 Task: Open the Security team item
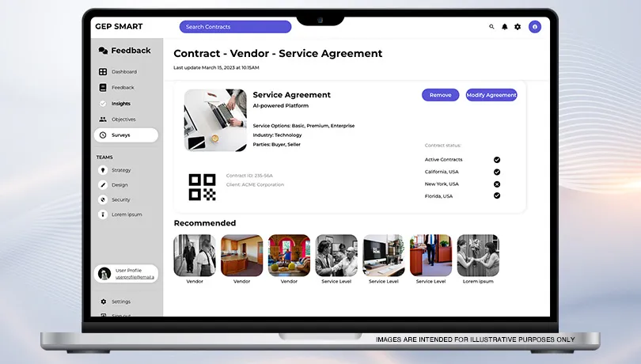click(x=120, y=200)
